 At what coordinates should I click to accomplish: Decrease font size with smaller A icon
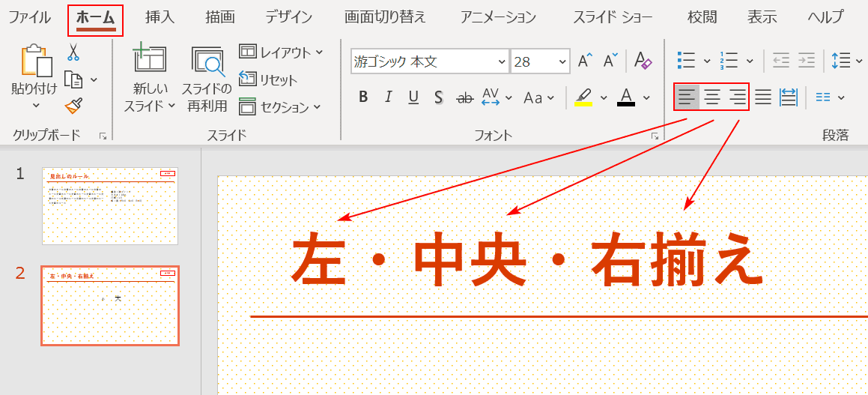pyautogui.click(x=611, y=61)
